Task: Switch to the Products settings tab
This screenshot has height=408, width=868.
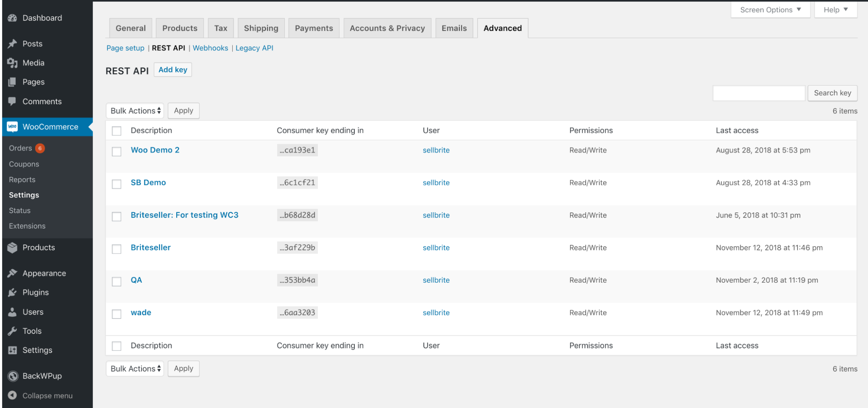Action: click(x=180, y=28)
